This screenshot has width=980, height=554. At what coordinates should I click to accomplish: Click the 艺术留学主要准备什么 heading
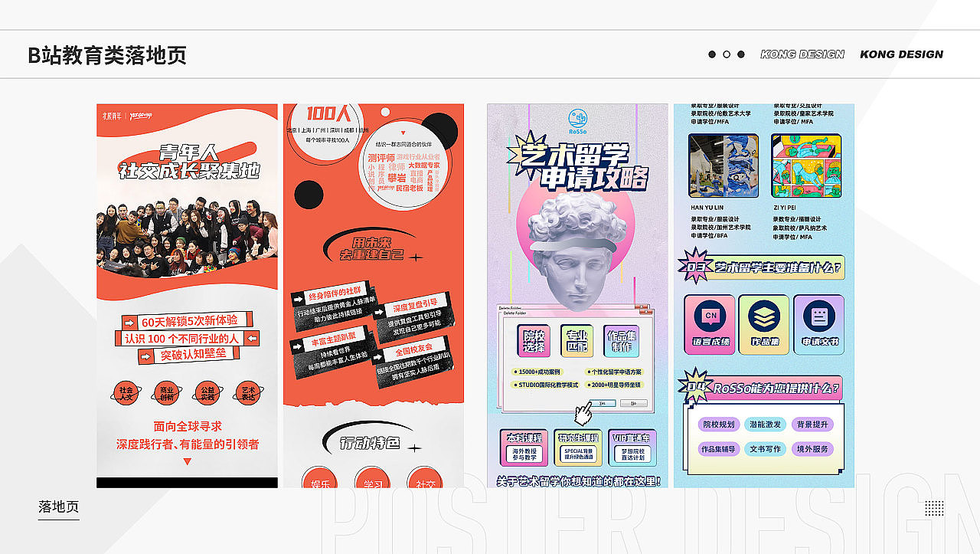pyautogui.click(x=779, y=267)
